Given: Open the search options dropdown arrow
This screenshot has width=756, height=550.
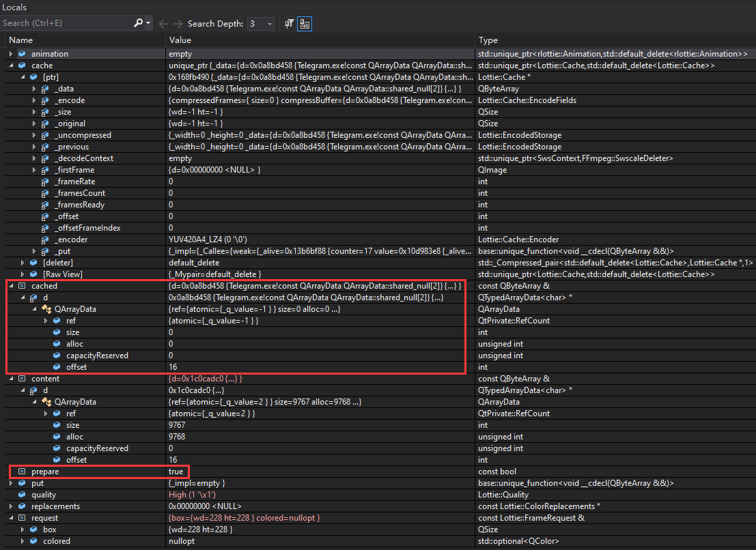Looking at the screenshot, I should coord(148,23).
